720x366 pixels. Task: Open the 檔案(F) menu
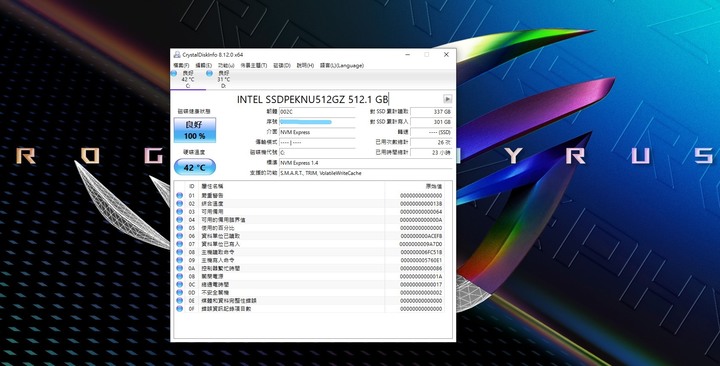[181, 66]
